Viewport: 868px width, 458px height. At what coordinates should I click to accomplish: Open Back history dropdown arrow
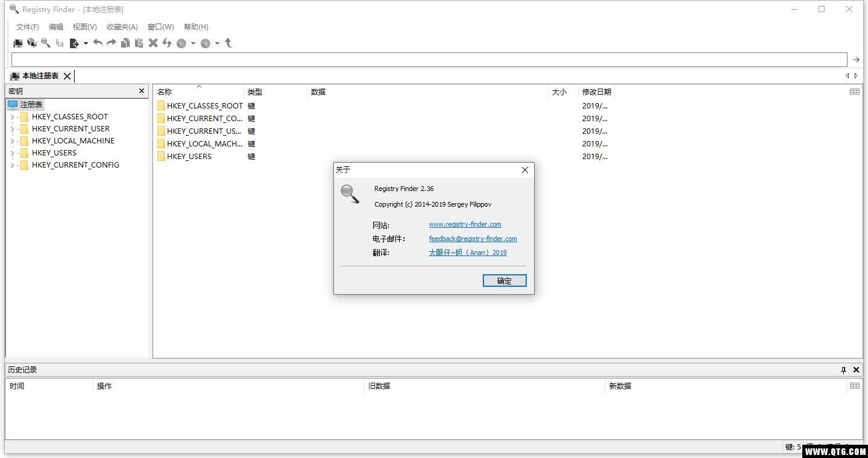tap(193, 43)
